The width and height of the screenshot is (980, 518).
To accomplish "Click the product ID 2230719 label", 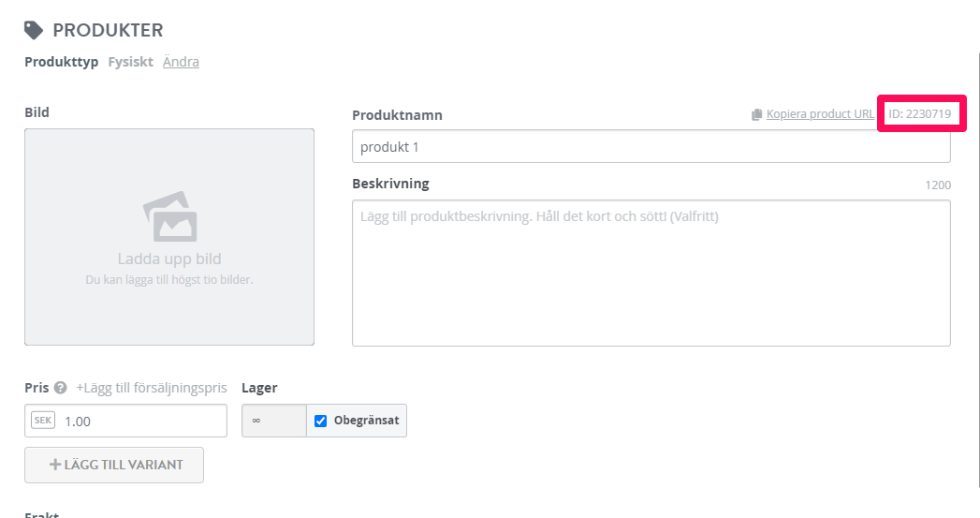I will point(920,114).
